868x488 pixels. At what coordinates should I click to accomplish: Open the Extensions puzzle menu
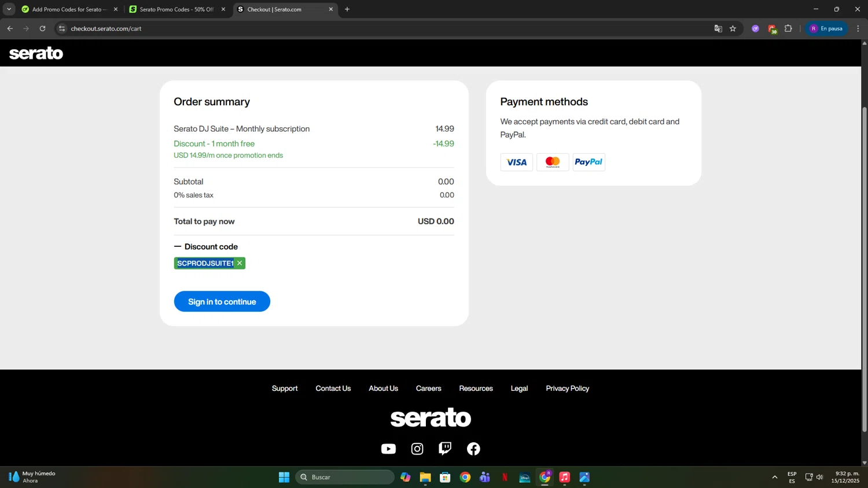click(788, 28)
